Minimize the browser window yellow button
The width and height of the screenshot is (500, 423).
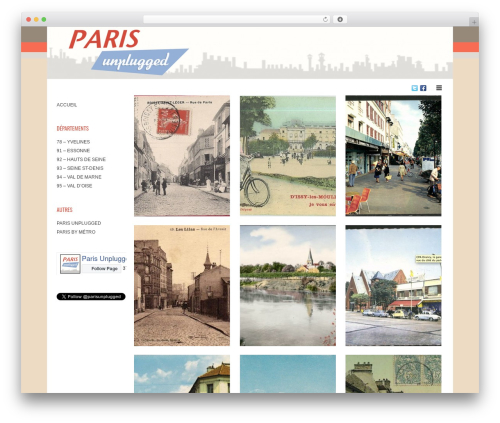(x=36, y=19)
